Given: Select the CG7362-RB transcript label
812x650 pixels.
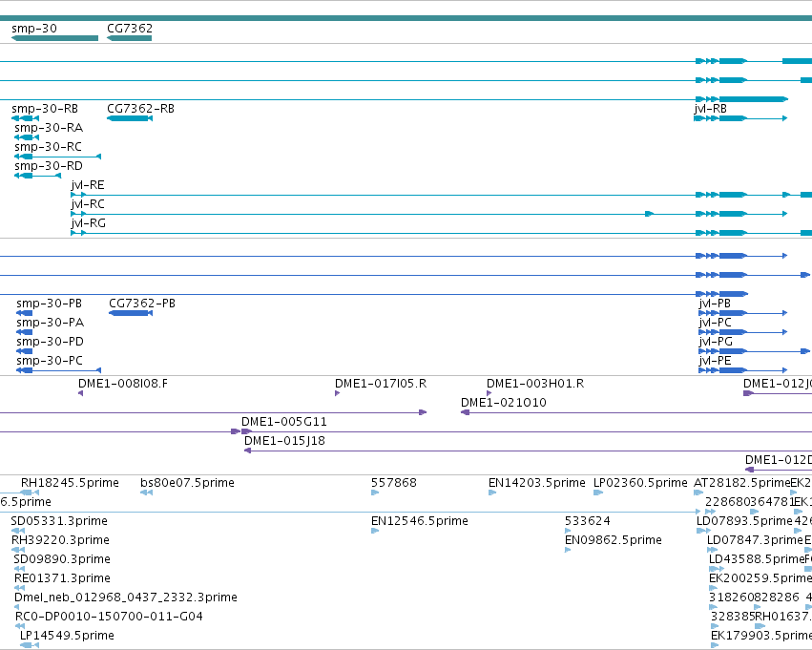Looking at the screenshot, I should pyautogui.click(x=141, y=109).
